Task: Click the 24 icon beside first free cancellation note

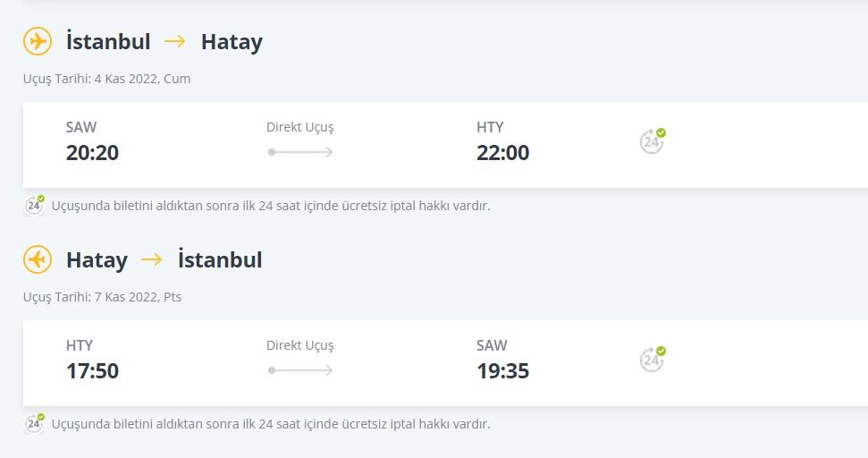Action: tap(34, 205)
